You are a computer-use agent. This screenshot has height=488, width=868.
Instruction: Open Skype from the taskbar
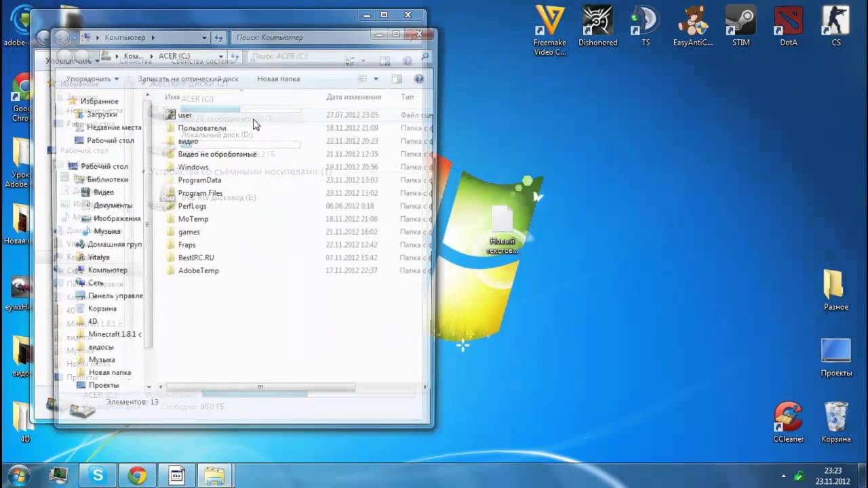coord(98,476)
